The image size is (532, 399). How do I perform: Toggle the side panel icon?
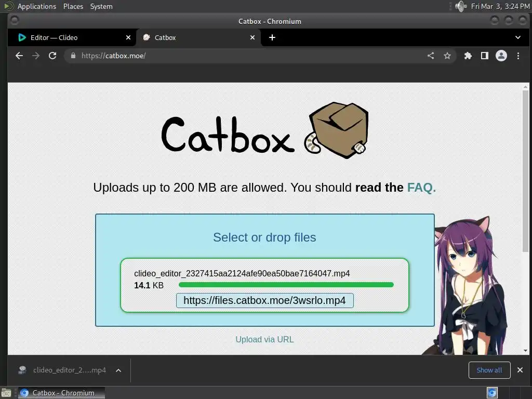[485, 56]
